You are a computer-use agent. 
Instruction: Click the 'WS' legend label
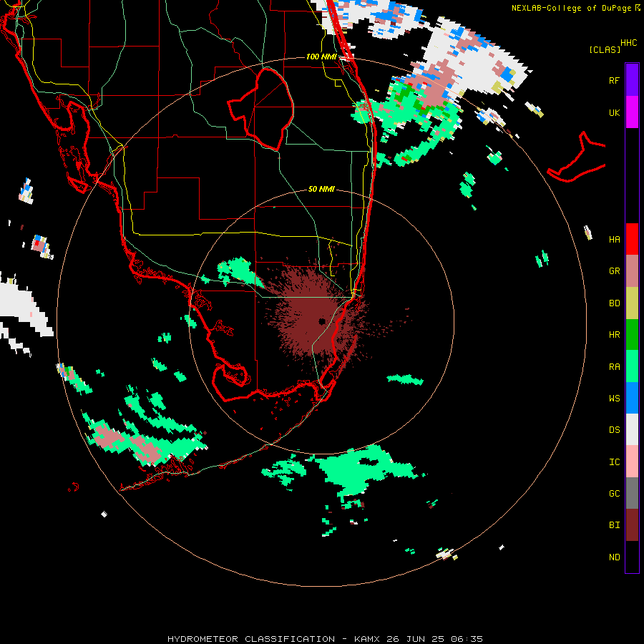pos(614,398)
